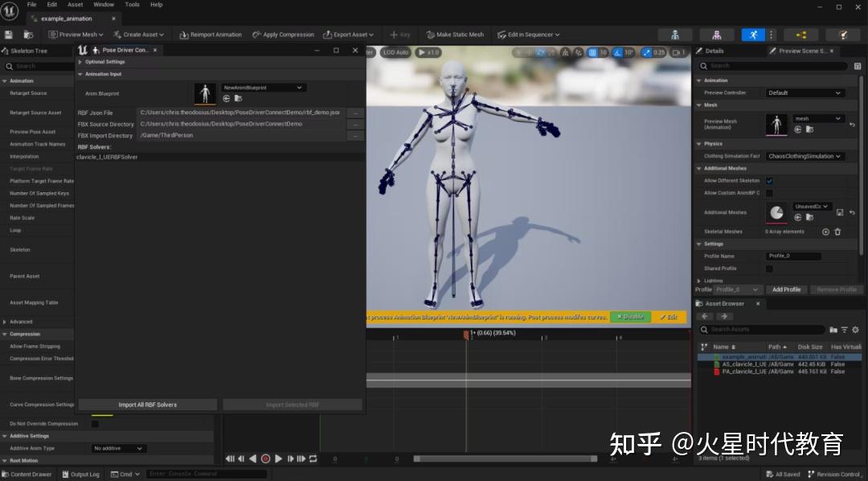Select the Animation persona mode icon top right

click(x=752, y=34)
